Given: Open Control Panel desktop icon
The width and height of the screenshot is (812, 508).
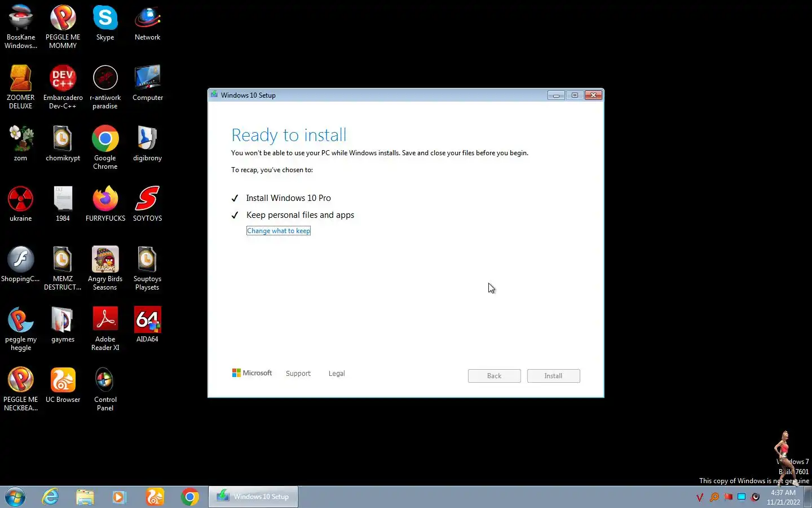Looking at the screenshot, I should pos(105,389).
